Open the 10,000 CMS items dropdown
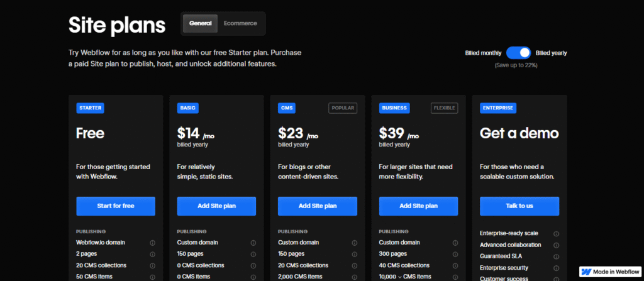 pyautogui.click(x=400, y=277)
